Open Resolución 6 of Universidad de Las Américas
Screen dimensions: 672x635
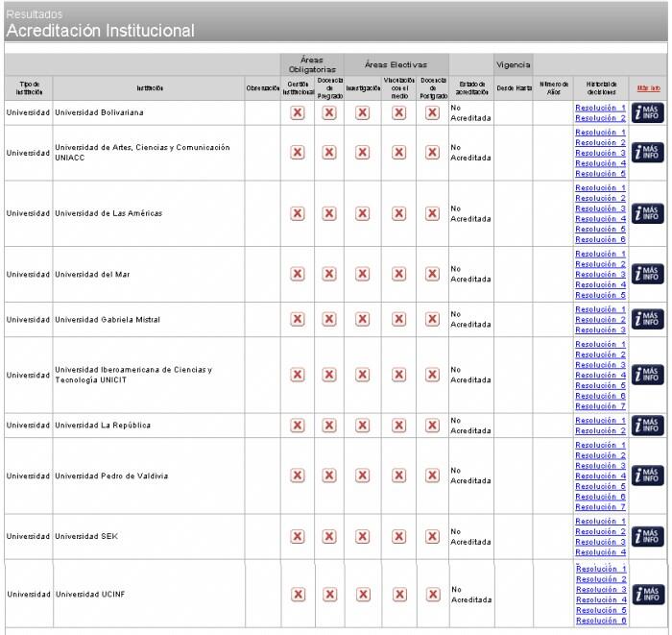pyautogui.click(x=600, y=239)
